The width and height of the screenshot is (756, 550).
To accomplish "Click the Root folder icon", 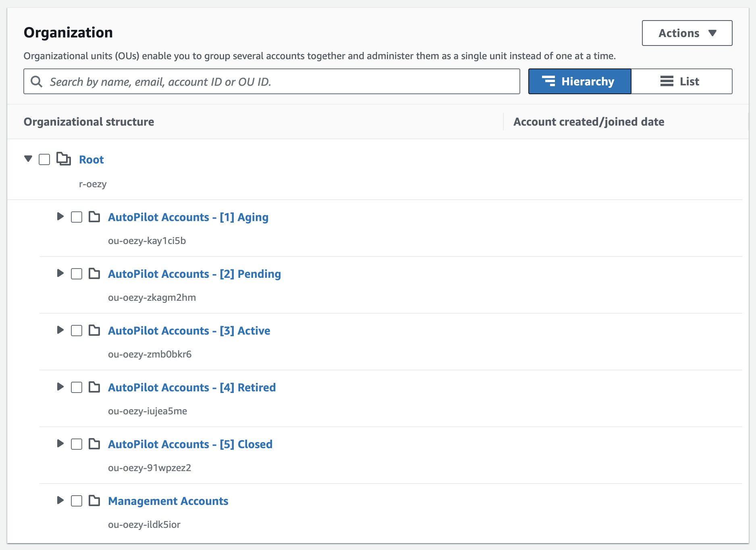I will pos(64,159).
